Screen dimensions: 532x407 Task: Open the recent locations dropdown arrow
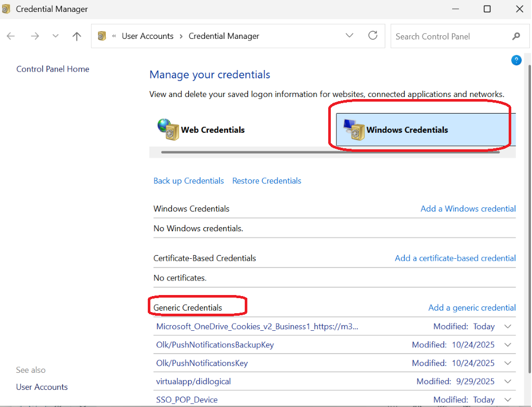click(55, 36)
